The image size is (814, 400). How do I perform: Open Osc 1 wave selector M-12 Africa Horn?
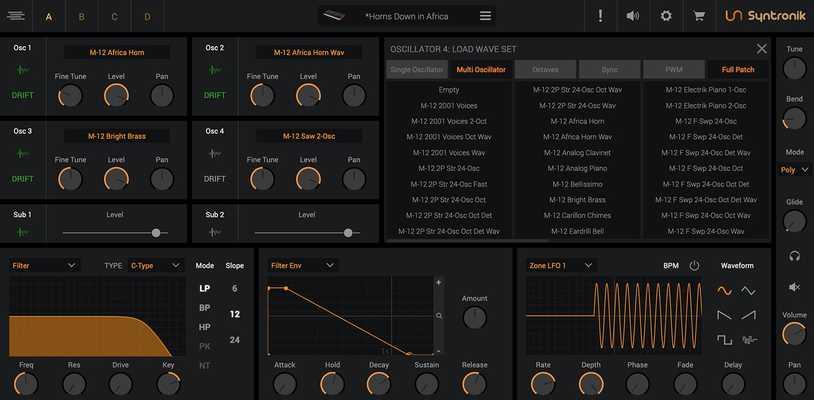[x=117, y=52]
